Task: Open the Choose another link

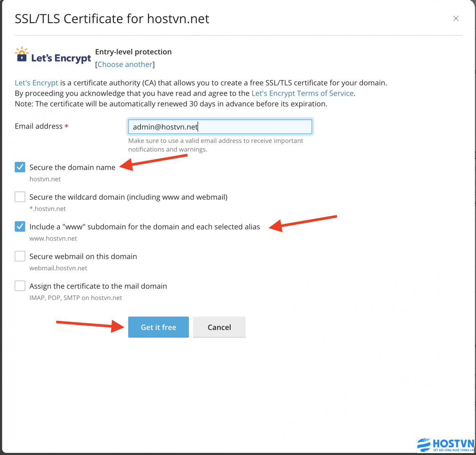Action: (125, 64)
